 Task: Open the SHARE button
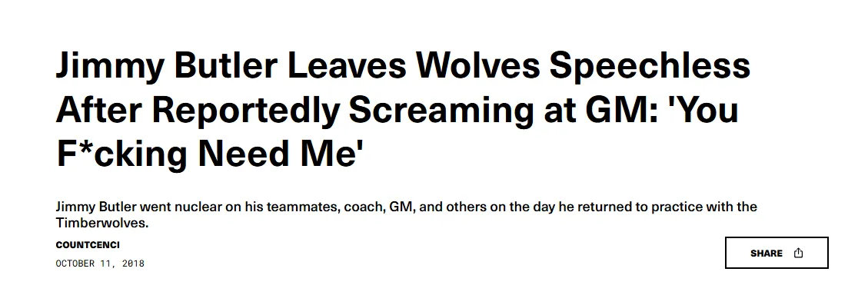click(x=777, y=253)
